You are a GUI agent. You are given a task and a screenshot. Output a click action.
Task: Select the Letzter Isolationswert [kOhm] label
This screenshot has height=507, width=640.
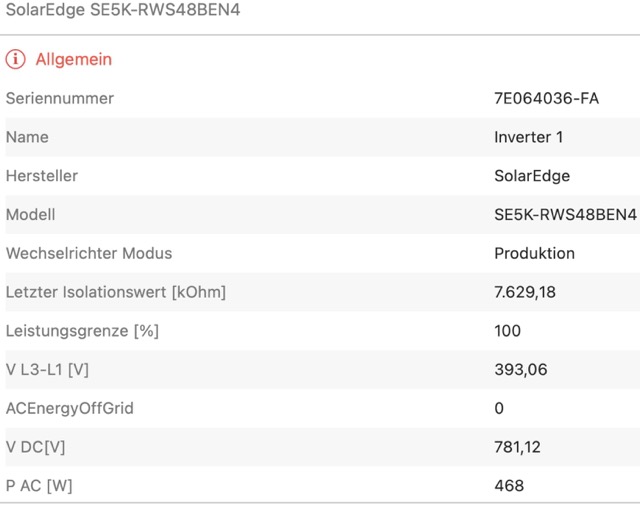pyautogui.click(x=116, y=292)
